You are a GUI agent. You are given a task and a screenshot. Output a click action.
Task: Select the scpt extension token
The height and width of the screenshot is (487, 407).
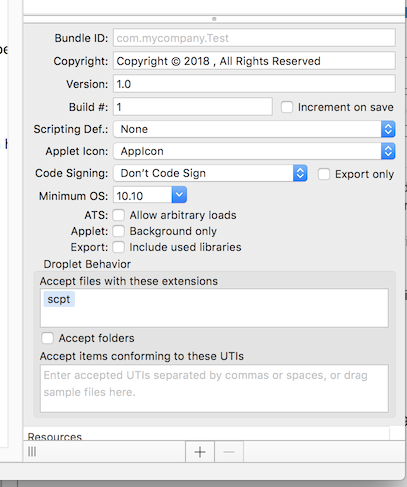click(x=59, y=299)
